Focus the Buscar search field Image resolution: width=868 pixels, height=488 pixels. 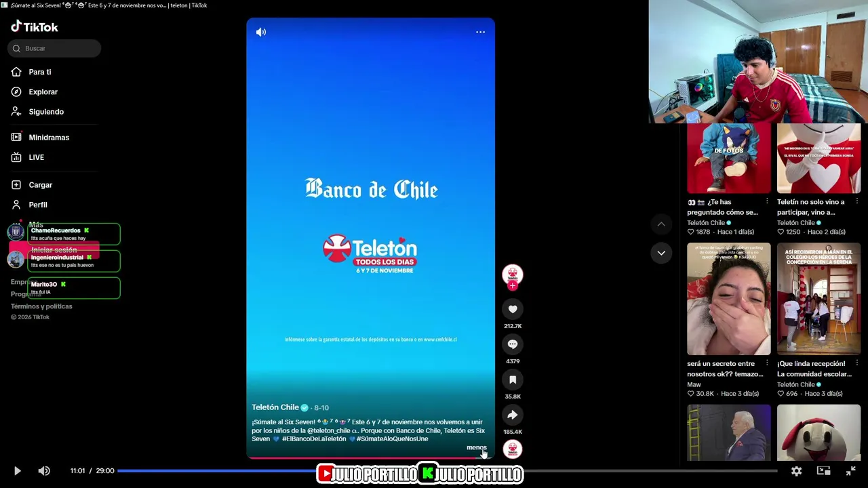[x=54, y=48]
